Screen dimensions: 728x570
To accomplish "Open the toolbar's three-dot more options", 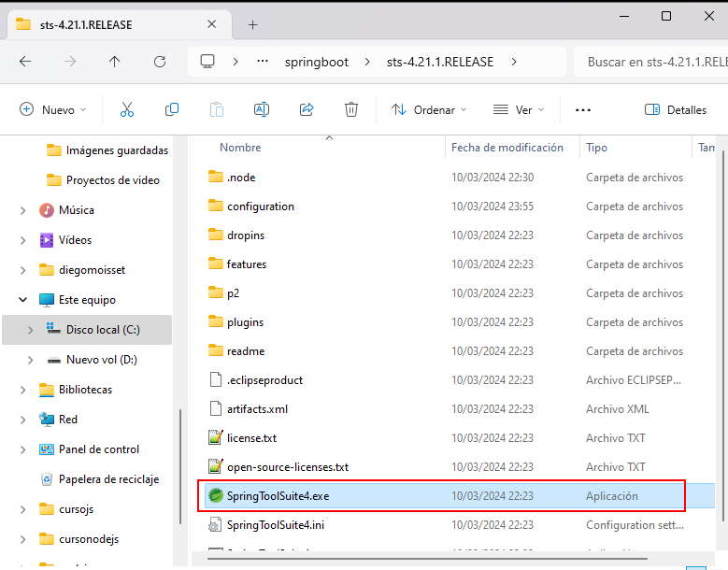I will coord(582,110).
